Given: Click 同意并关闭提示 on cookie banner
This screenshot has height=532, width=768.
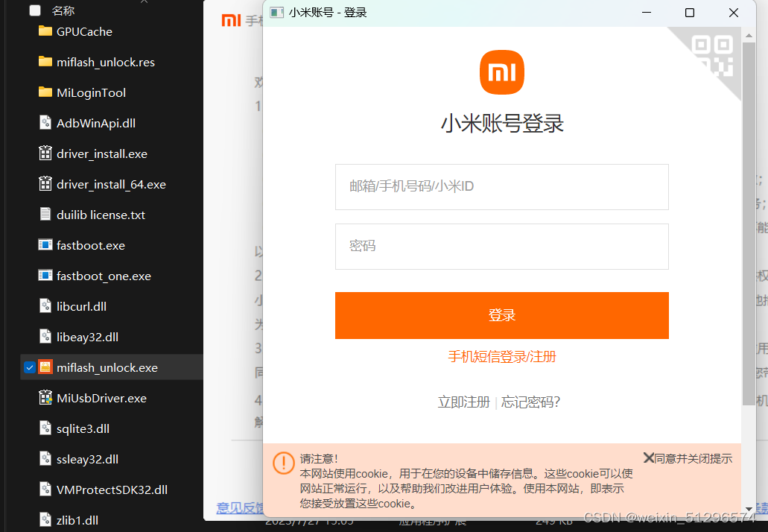Looking at the screenshot, I should tap(693, 458).
